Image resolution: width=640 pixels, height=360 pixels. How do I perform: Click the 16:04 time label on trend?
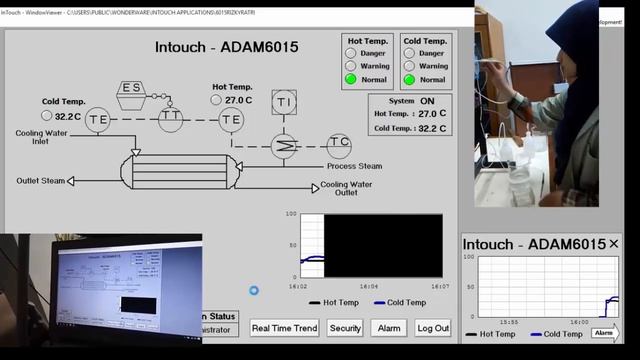369,287
